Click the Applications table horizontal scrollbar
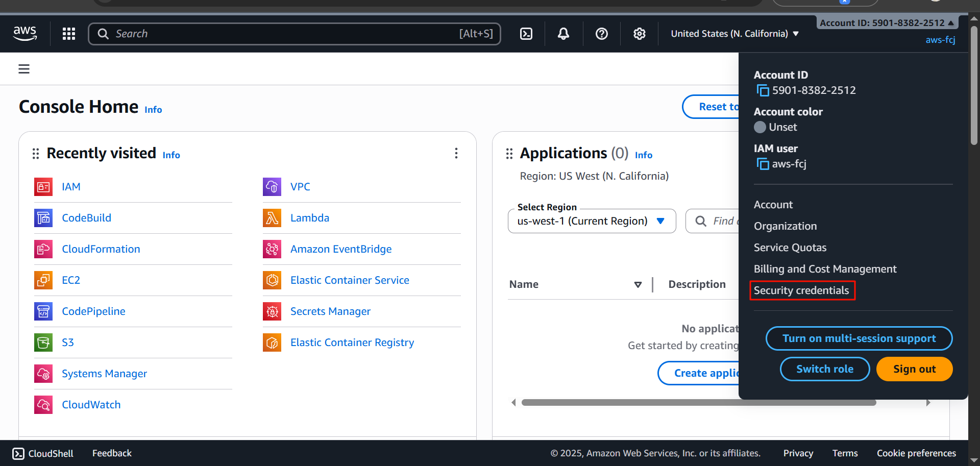980x466 pixels. [x=699, y=403]
